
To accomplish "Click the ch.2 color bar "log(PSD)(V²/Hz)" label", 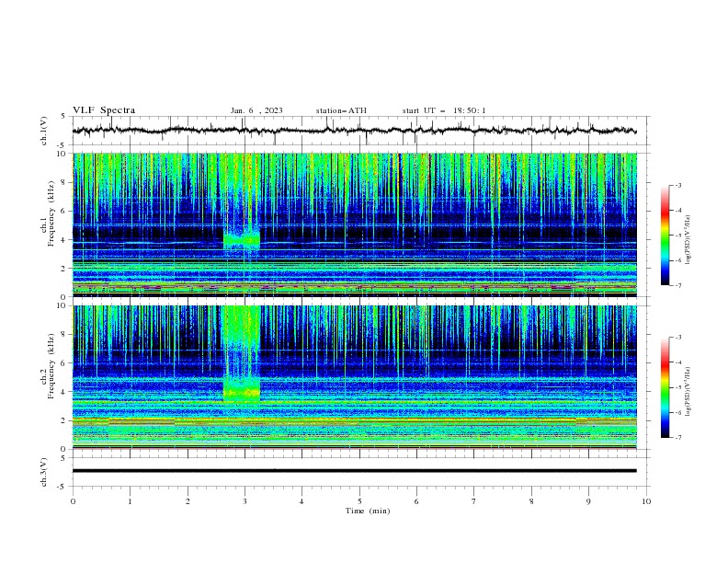I will [x=688, y=392].
